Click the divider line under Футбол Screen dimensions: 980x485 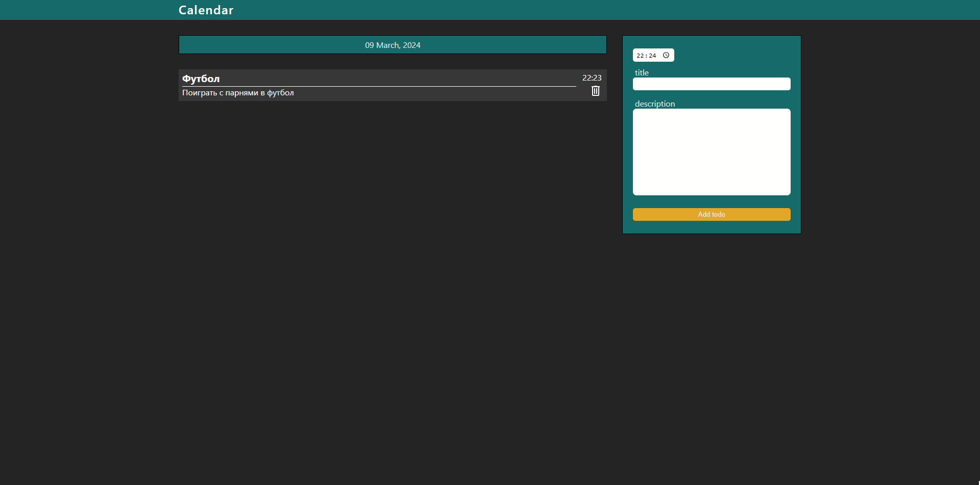(379, 86)
